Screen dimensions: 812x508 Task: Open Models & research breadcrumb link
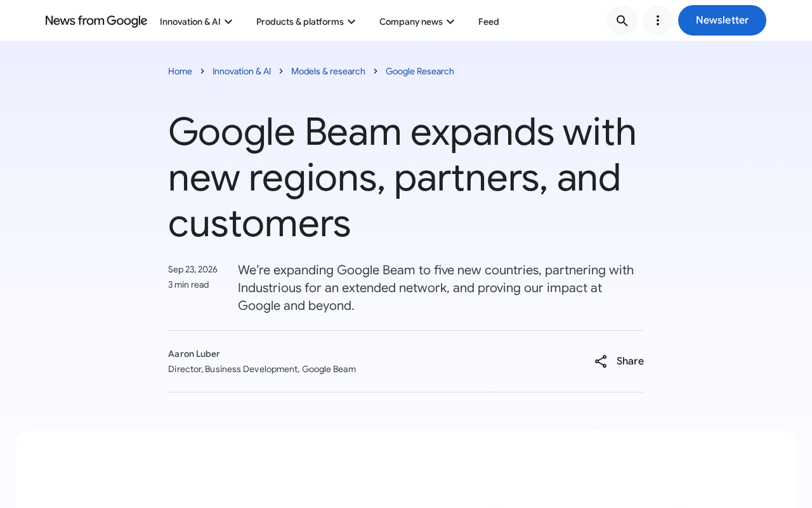pyautogui.click(x=328, y=71)
